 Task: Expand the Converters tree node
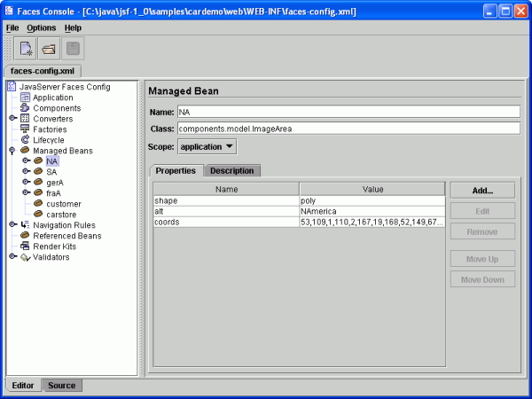click(x=12, y=119)
